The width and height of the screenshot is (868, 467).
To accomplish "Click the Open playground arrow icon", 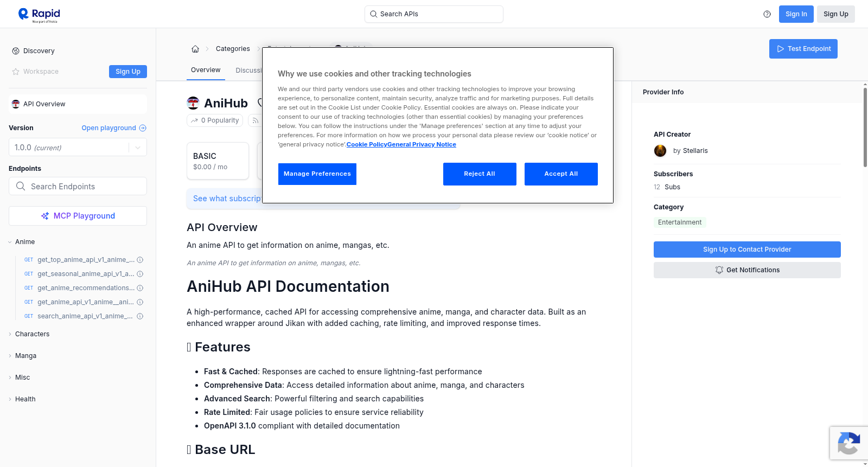I will [143, 128].
